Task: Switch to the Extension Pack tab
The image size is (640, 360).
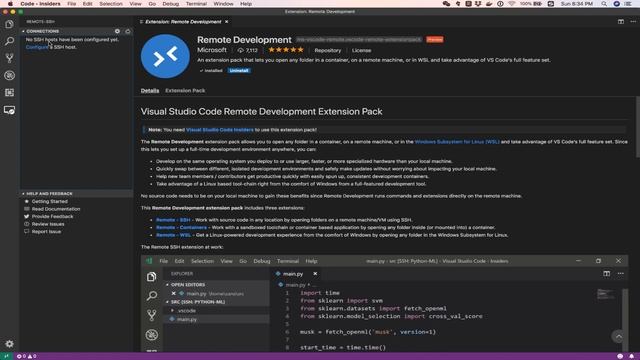Action: click(185, 91)
